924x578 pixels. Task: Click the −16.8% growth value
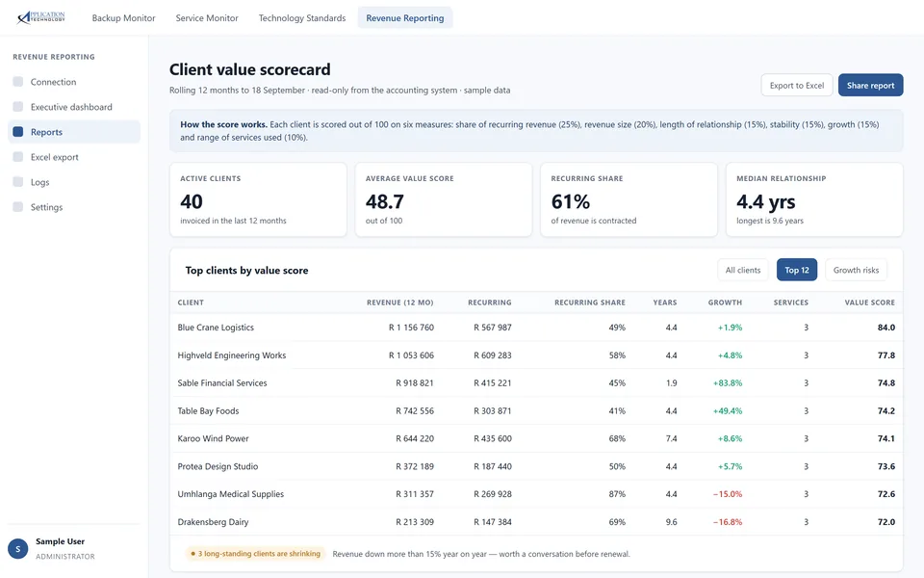click(728, 521)
